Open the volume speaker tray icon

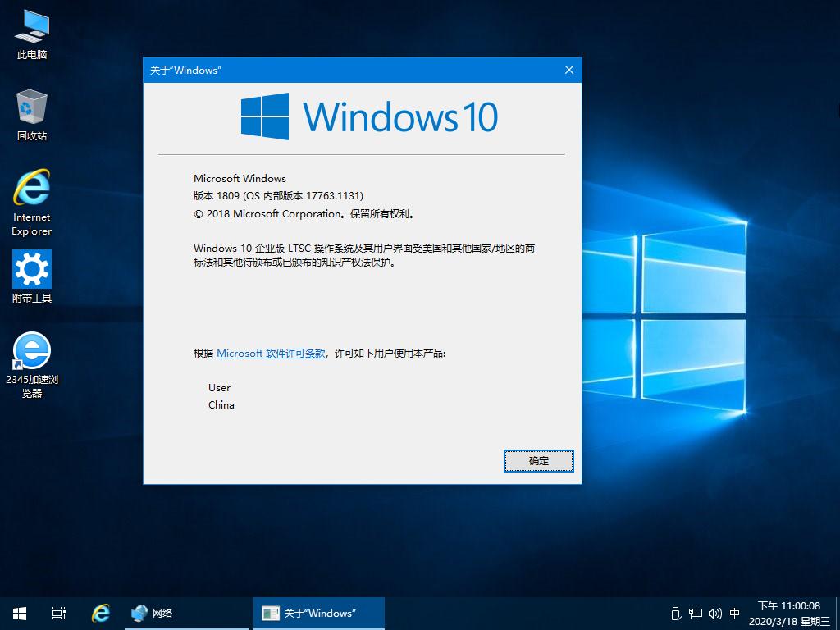coord(715,614)
